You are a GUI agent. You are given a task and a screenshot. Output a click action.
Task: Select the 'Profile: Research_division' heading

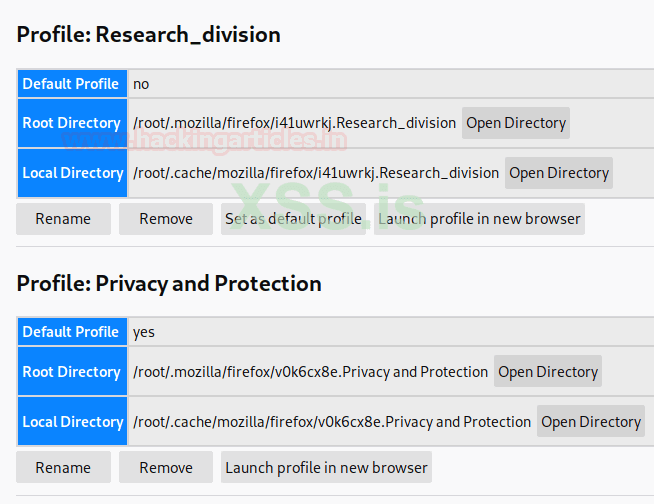click(x=148, y=34)
